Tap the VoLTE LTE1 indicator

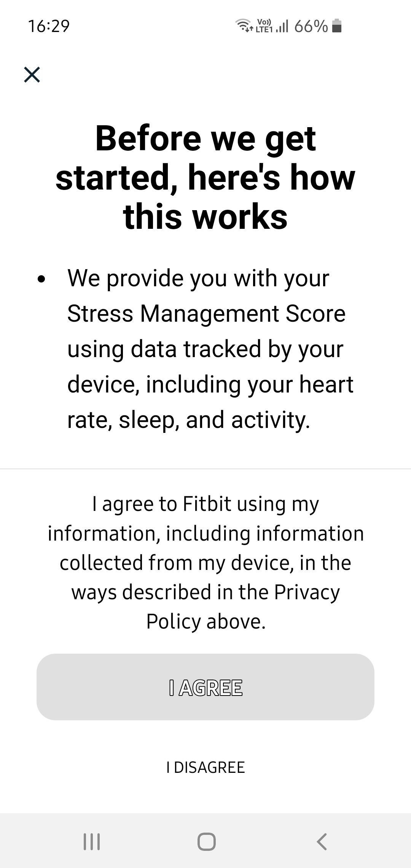coord(264,26)
